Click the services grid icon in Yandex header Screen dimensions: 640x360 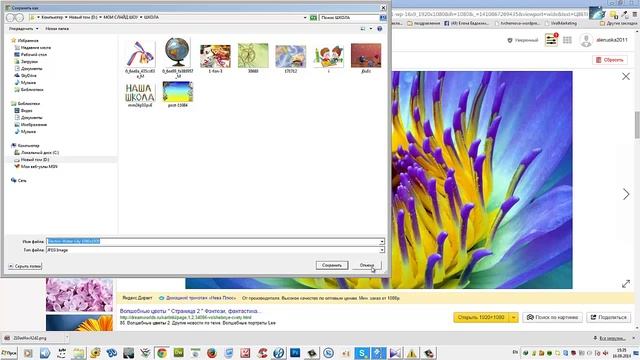567,40
